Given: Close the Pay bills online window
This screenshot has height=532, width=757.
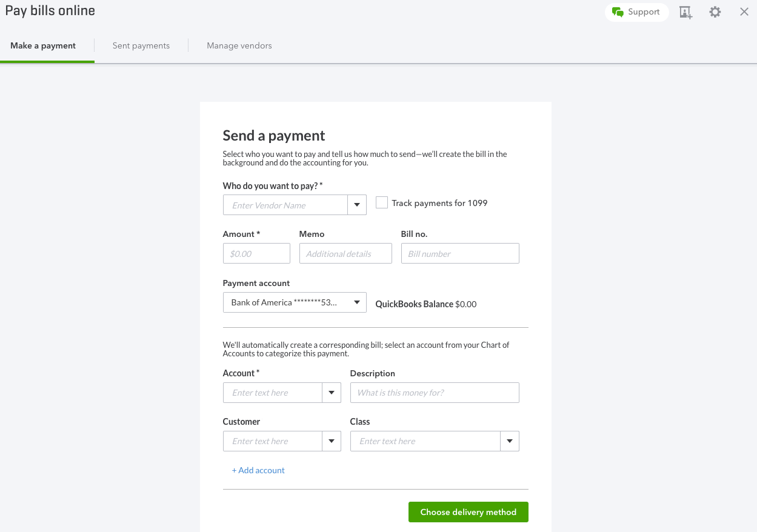Looking at the screenshot, I should 744,12.
